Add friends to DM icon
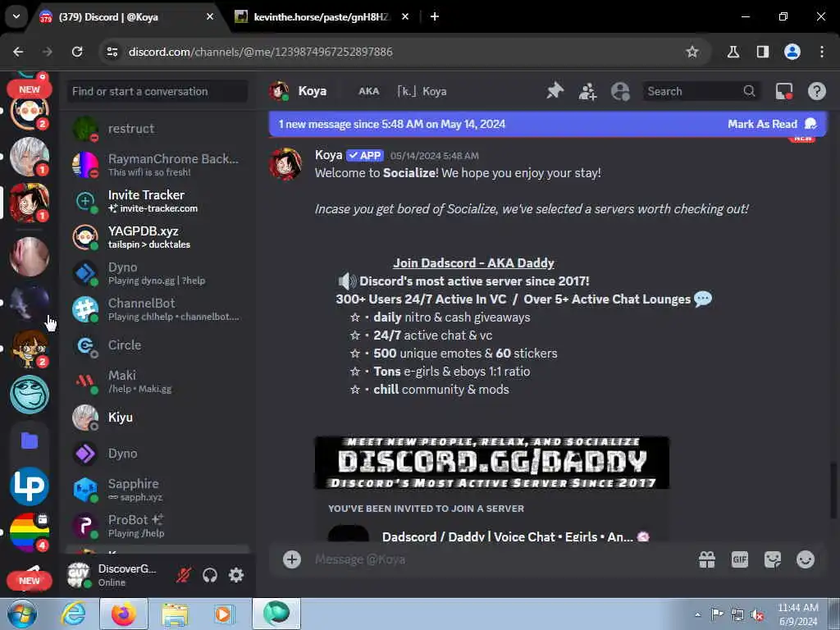 (x=587, y=91)
